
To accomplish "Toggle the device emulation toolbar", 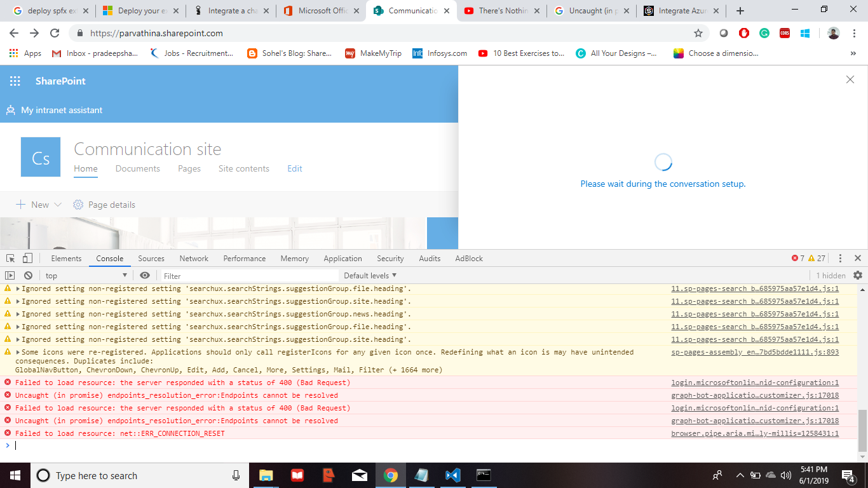I will [26, 258].
